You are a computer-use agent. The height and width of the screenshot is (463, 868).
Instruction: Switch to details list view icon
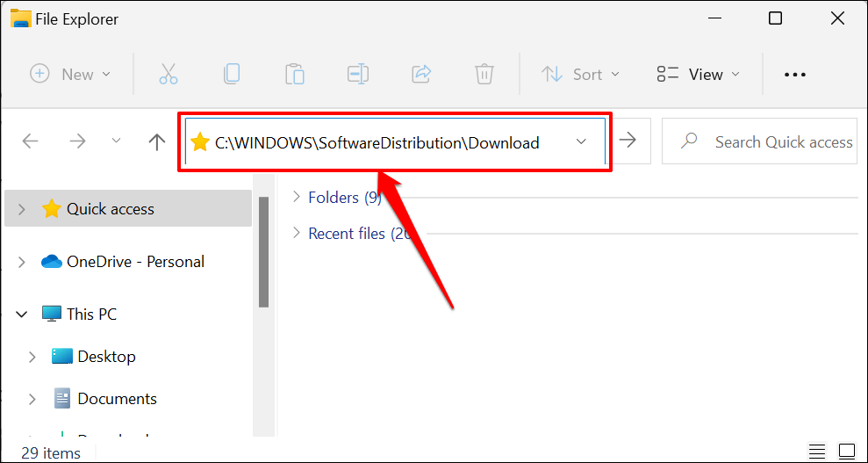click(817, 451)
